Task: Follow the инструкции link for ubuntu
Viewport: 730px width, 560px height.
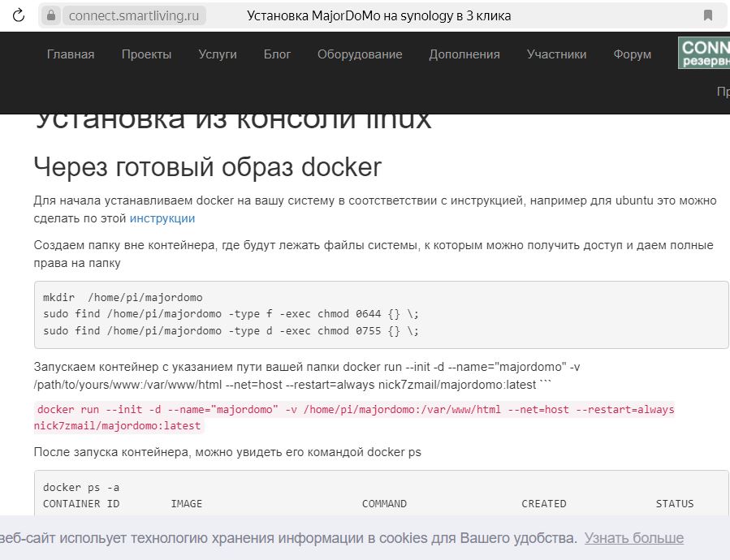Action: click(x=162, y=218)
